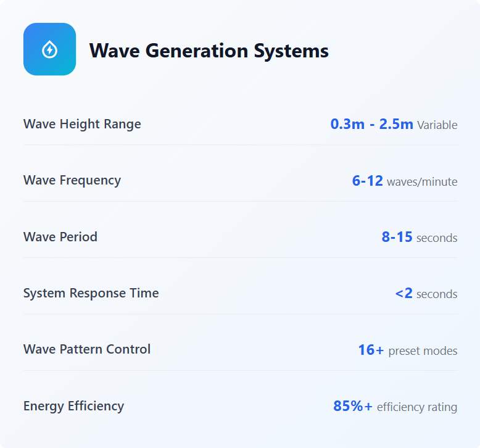Select the Wave Pattern Control label
Image resolution: width=480 pixels, height=448 pixels.
(87, 349)
